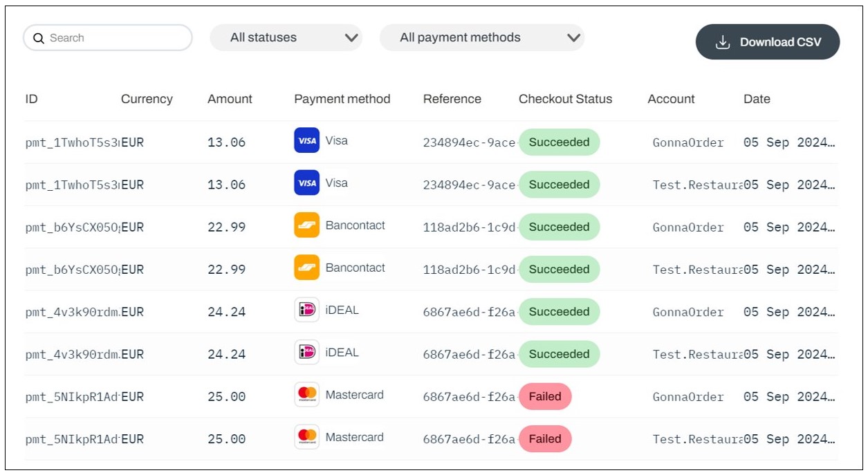Click the Bancontact logo in the Test.Restaurant 22.99 row
The width and height of the screenshot is (868, 475).
click(x=306, y=268)
